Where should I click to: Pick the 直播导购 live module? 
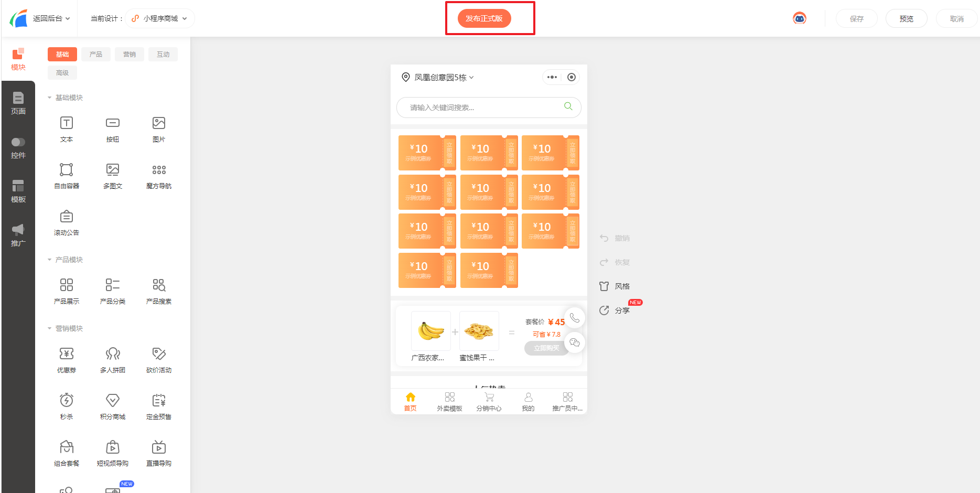(159, 453)
